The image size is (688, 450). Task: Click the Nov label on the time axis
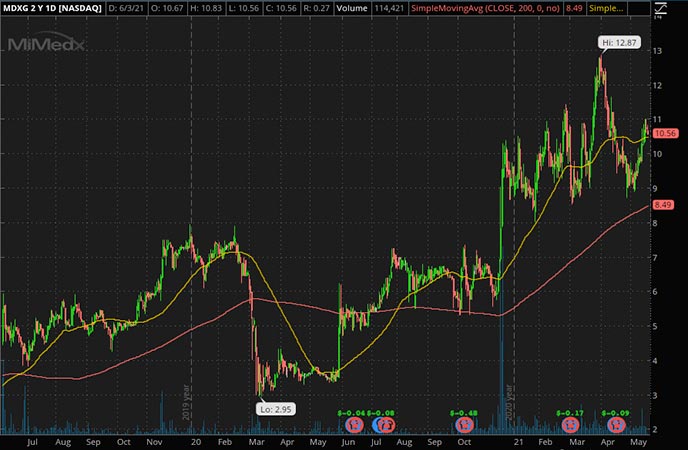(x=154, y=442)
